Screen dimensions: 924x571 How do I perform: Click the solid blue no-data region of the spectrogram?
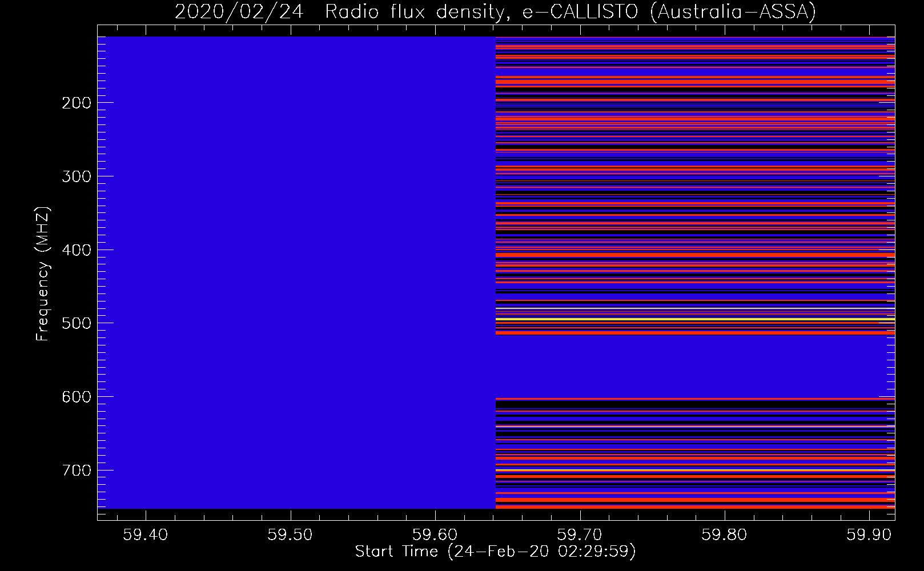(x=296, y=272)
